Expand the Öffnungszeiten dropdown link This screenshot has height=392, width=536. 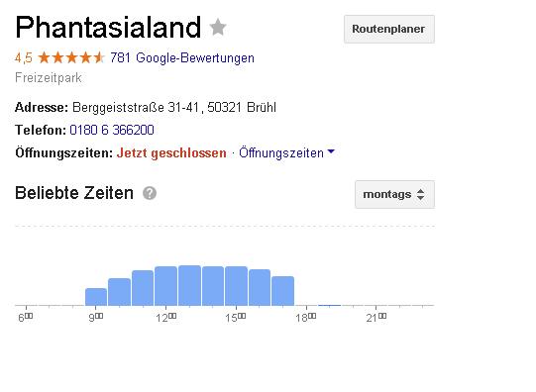click(281, 153)
